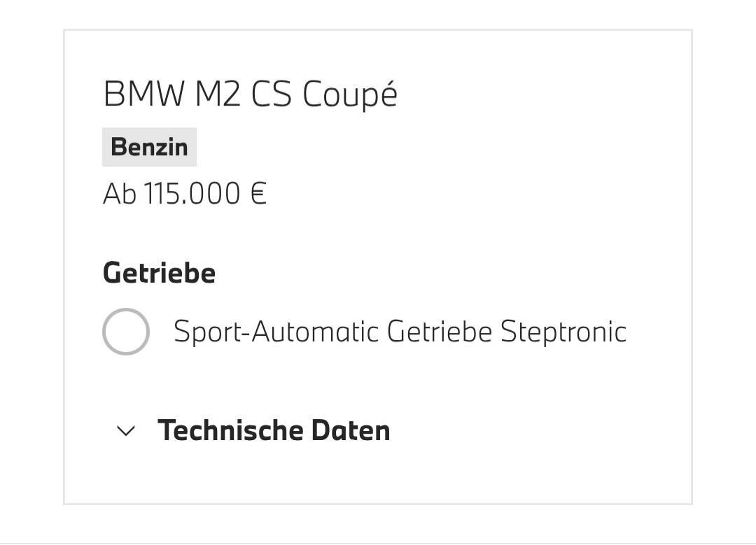Click the M2 CS text in the heading
Screen dimensions: 756x545
click(243, 94)
